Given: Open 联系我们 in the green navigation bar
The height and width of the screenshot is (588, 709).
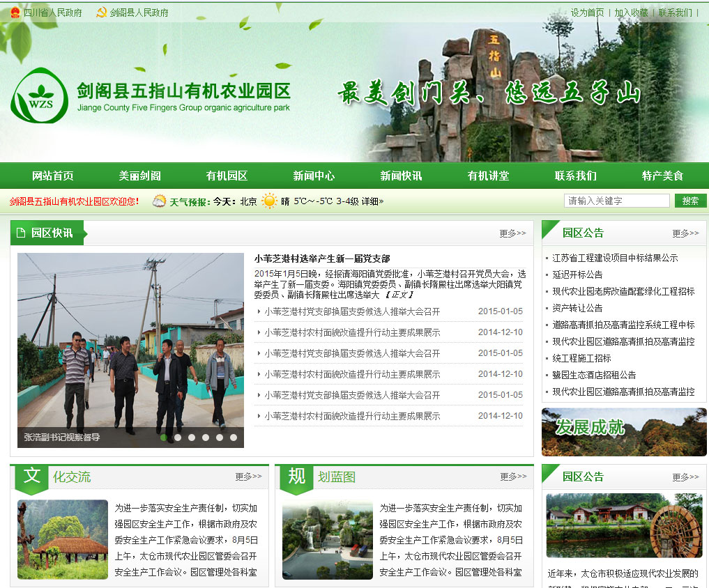Looking at the screenshot, I should [576, 176].
